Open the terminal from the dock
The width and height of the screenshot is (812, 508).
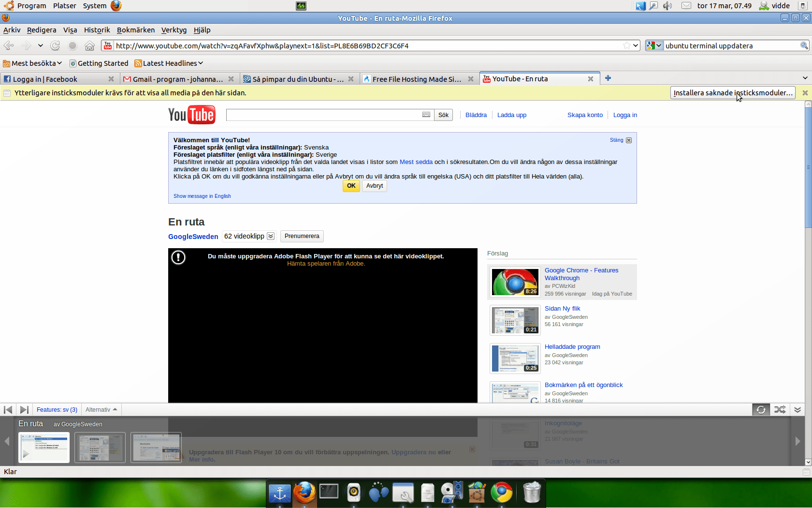point(329,493)
